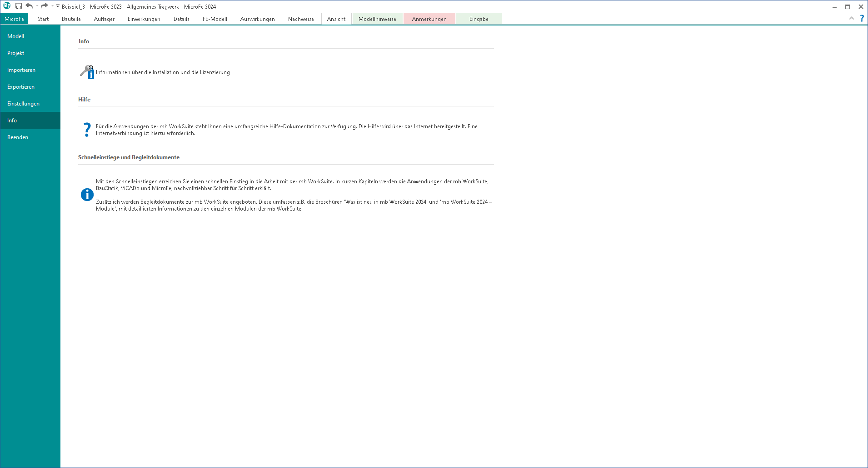Open the customize quick access toolbar dropdown
868x468 pixels.
(58, 6)
